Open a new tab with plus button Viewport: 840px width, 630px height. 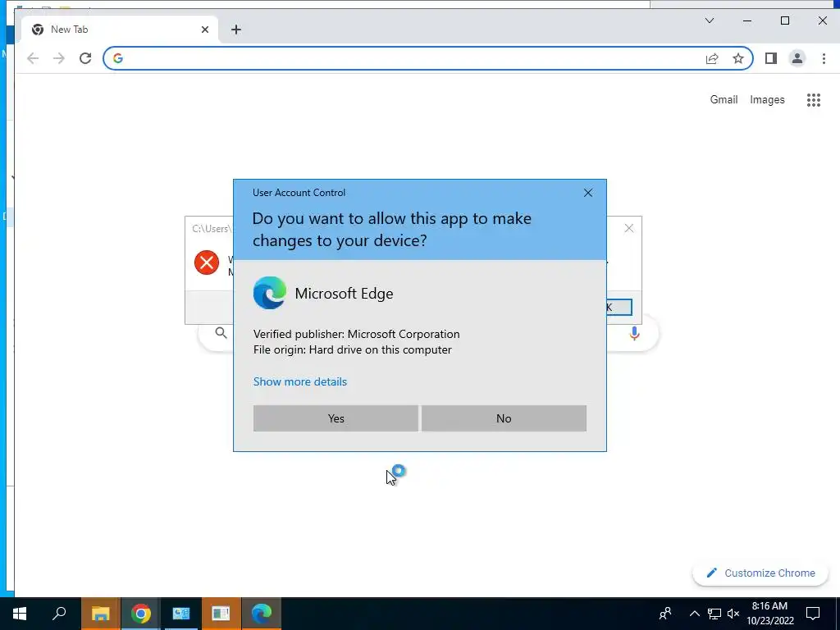point(236,30)
